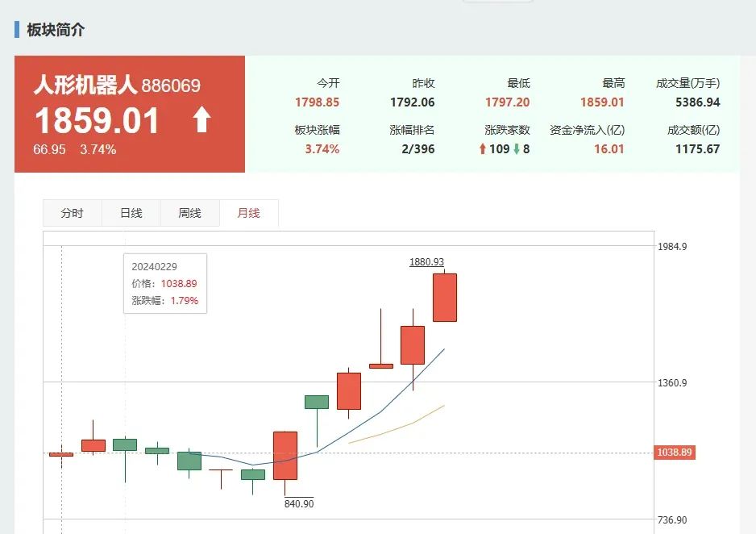Click the 成交量 value 5386.94
The height and width of the screenshot is (534, 756).
coord(698,102)
